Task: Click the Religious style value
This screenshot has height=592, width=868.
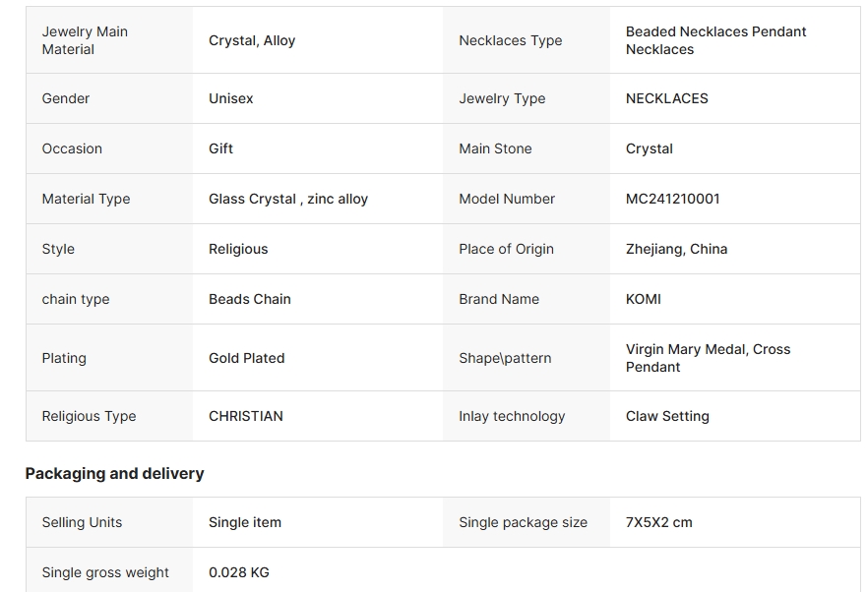Action: pos(238,250)
